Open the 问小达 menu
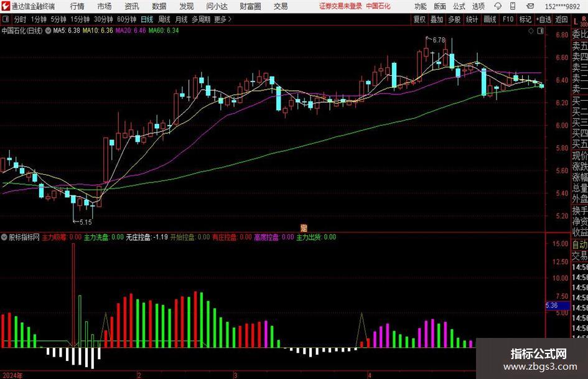 coord(217,6)
